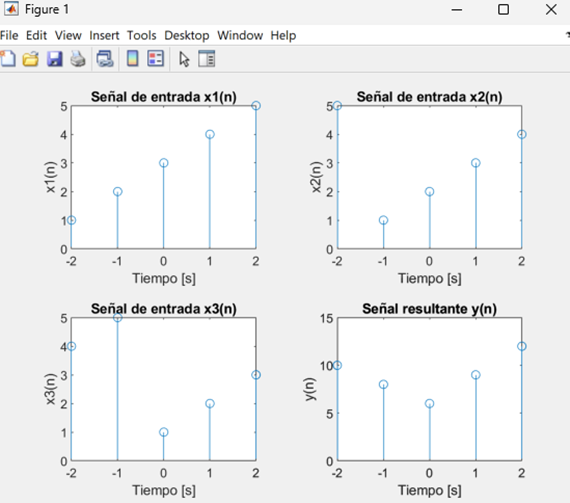Screen dimensions: 570x503
Task: Save the figure using floppy icon
Action: click(55, 59)
